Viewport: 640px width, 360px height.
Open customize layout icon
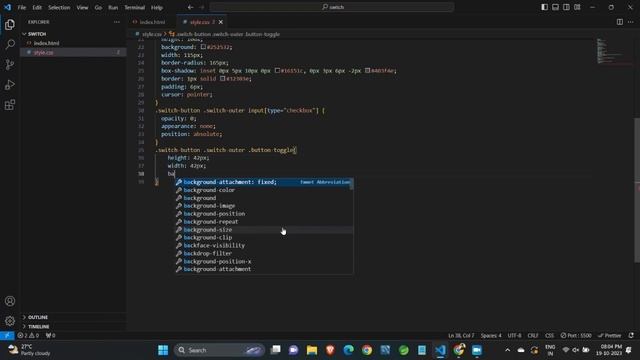(577, 7)
